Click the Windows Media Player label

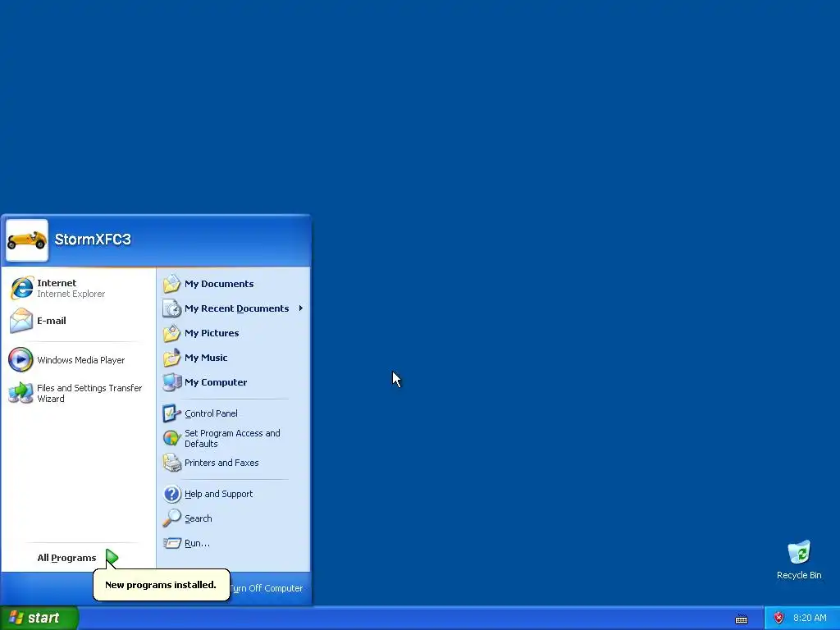point(81,361)
